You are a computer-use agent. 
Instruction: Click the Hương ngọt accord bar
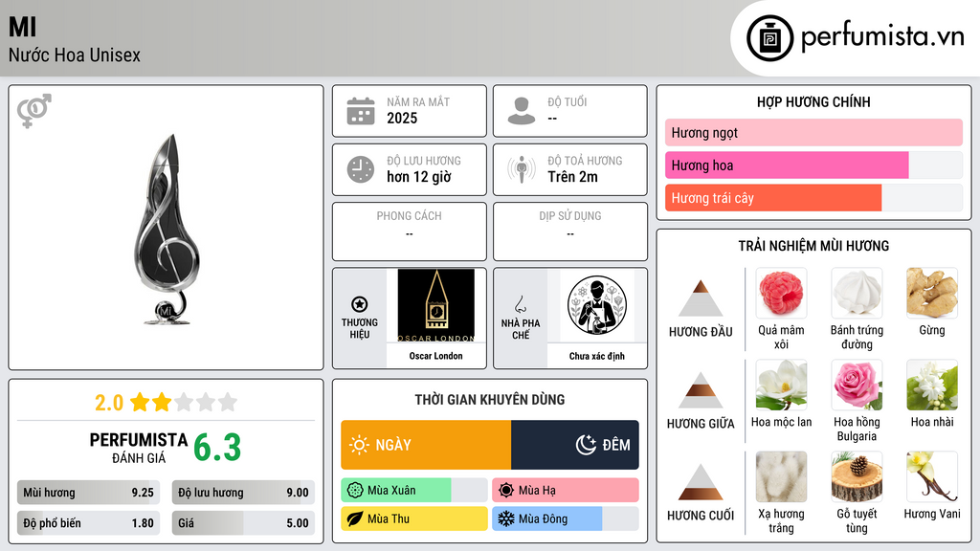click(813, 132)
